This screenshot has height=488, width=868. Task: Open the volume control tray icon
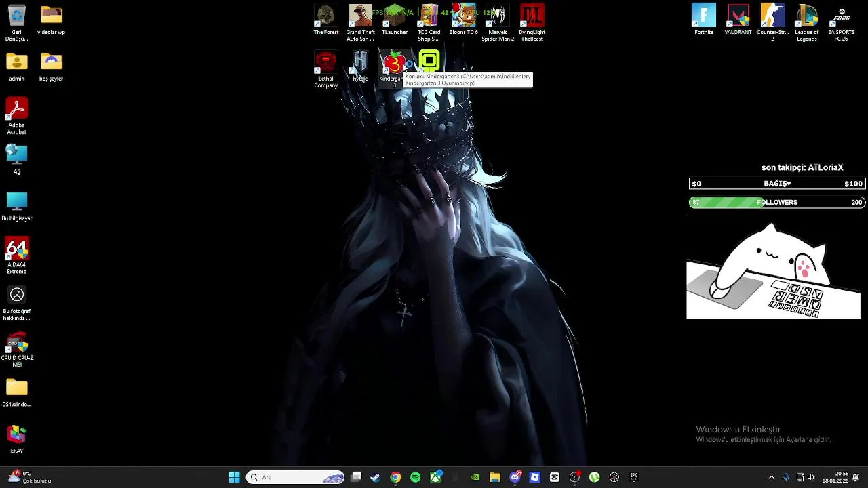pos(811,477)
